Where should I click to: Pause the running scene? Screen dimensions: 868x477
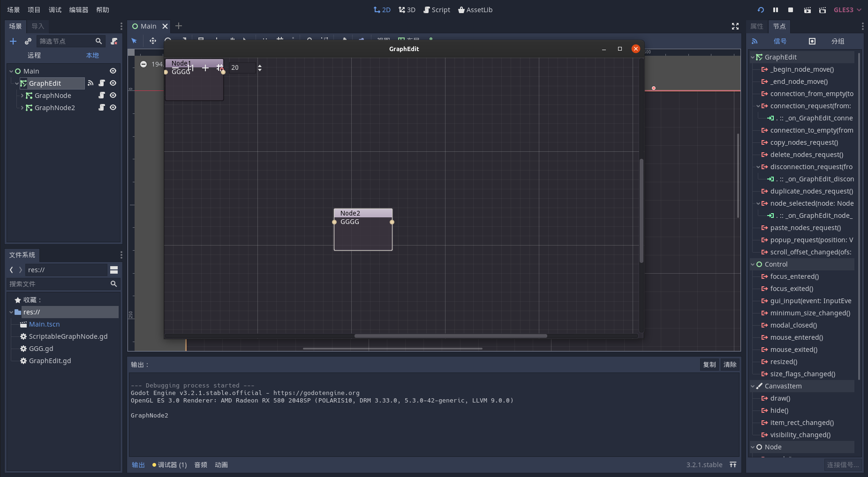[x=775, y=9]
